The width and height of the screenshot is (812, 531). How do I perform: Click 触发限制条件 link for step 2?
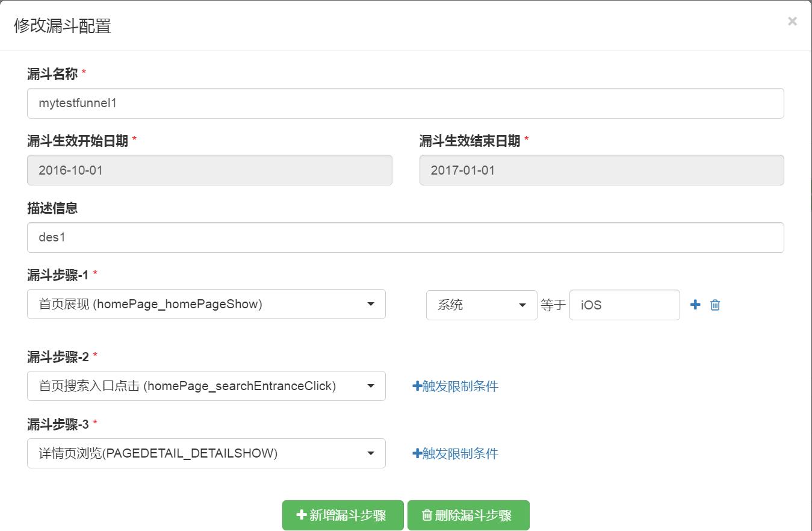click(460, 386)
